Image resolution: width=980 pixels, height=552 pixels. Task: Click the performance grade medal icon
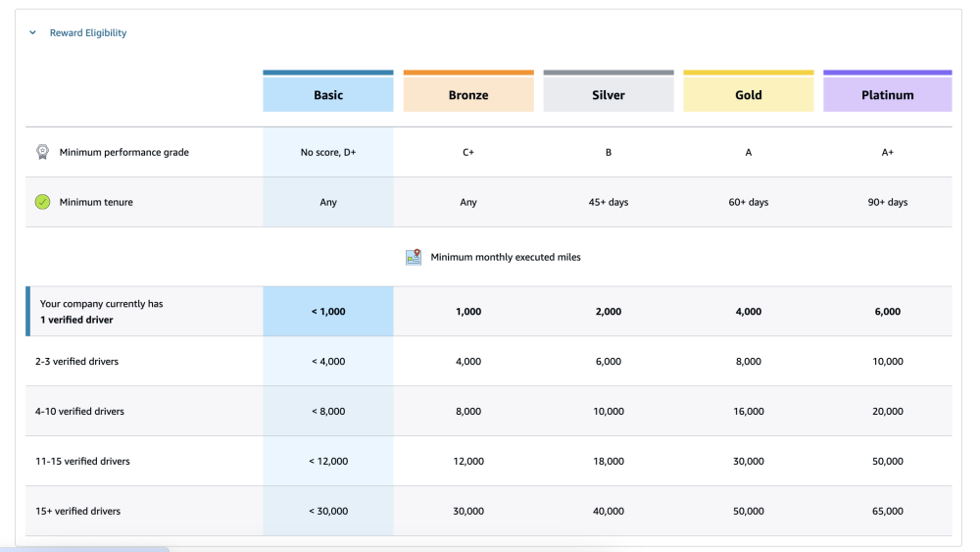[42, 152]
